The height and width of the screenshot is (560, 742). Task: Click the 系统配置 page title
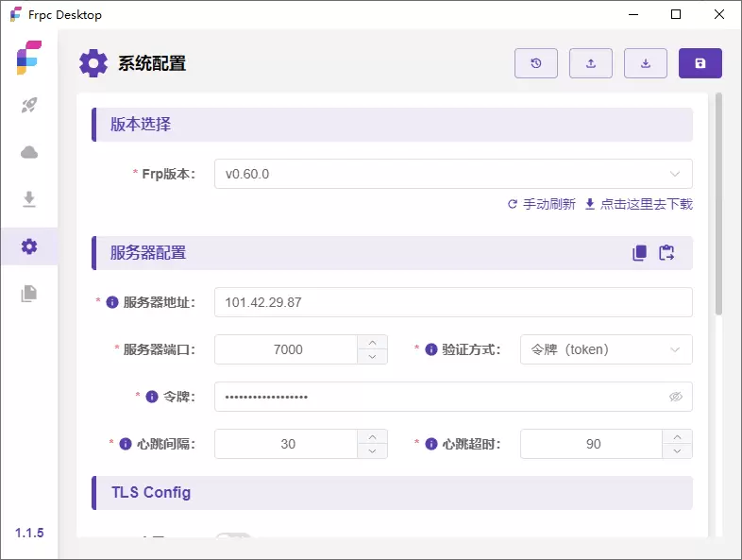(152, 63)
